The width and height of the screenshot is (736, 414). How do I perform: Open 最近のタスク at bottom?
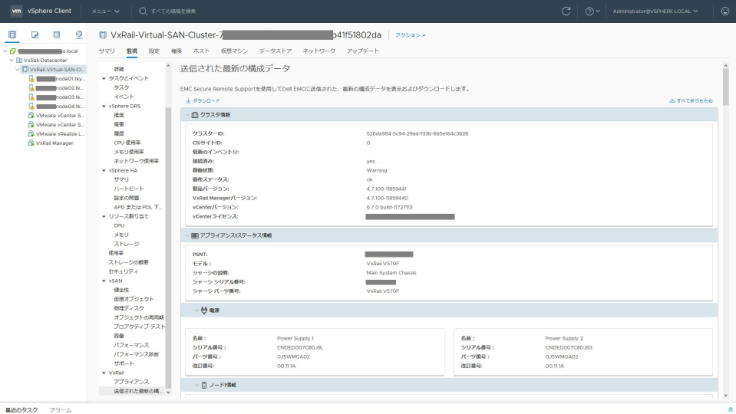22,410
